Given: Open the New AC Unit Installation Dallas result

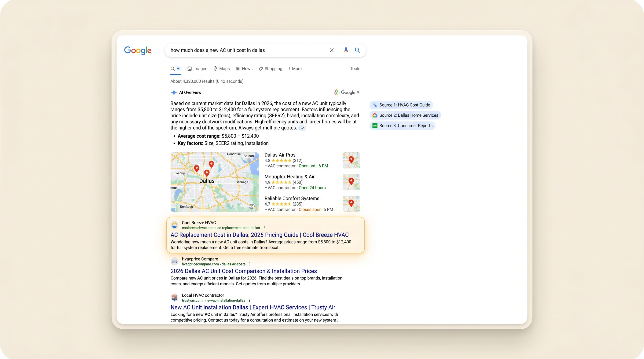Looking at the screenshot, I should pyautogui.click(x=253, y=307).
